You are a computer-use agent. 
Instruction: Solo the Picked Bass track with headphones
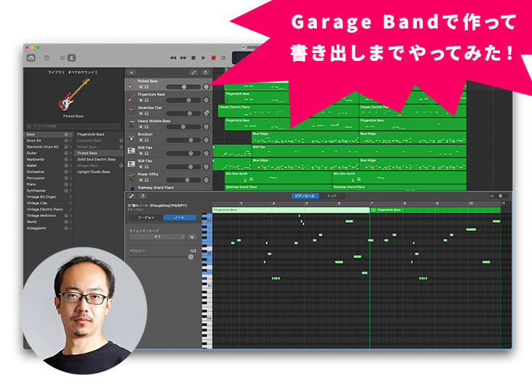click(147, 86)
